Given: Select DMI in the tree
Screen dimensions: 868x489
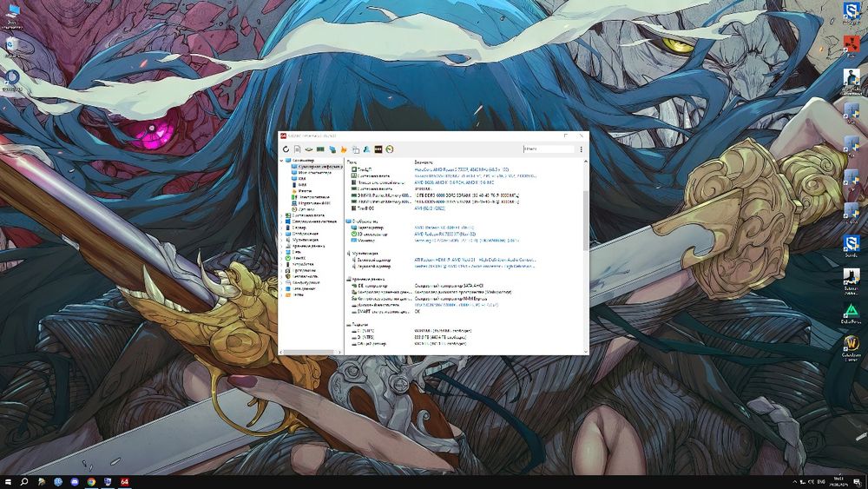Looking at the screenshot, I should click(x=302, y=179).
